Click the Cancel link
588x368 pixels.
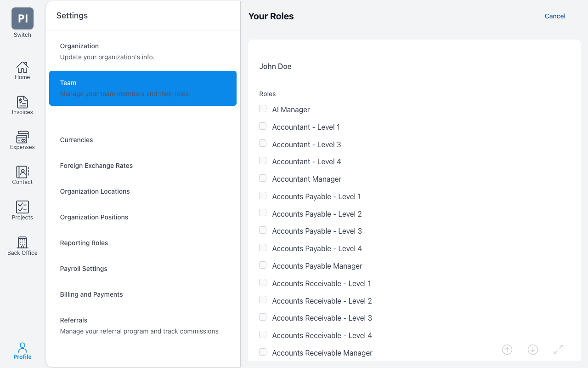(x=555, y=16)
